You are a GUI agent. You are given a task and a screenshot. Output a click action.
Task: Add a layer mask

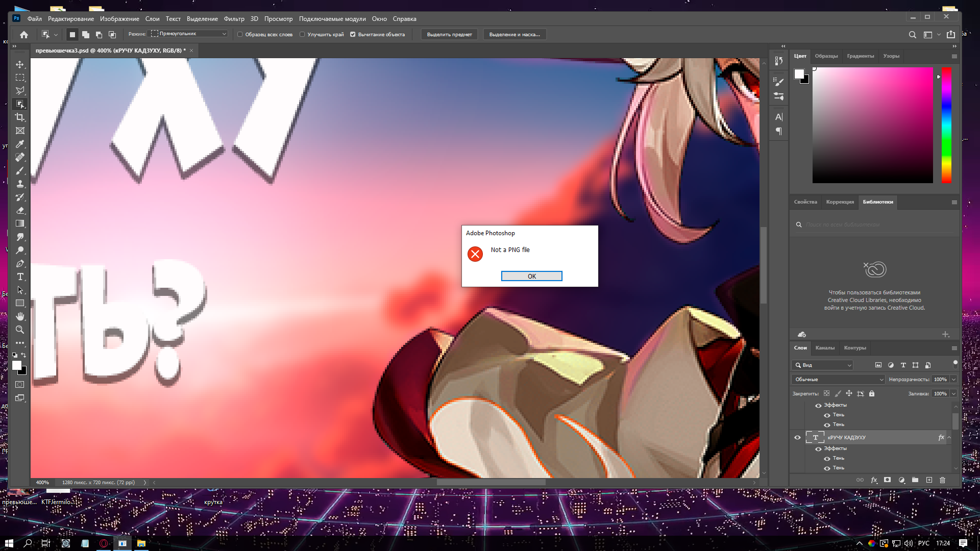coord(888,480)
